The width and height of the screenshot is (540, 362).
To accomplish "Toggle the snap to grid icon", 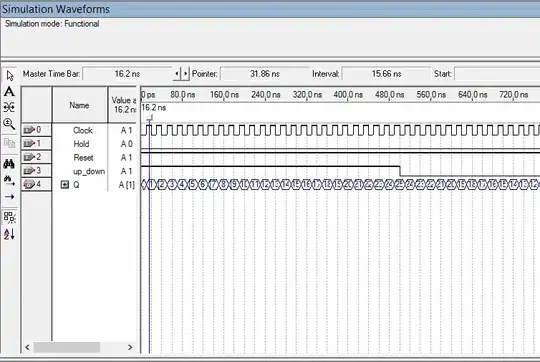I will tap(9, 217).
